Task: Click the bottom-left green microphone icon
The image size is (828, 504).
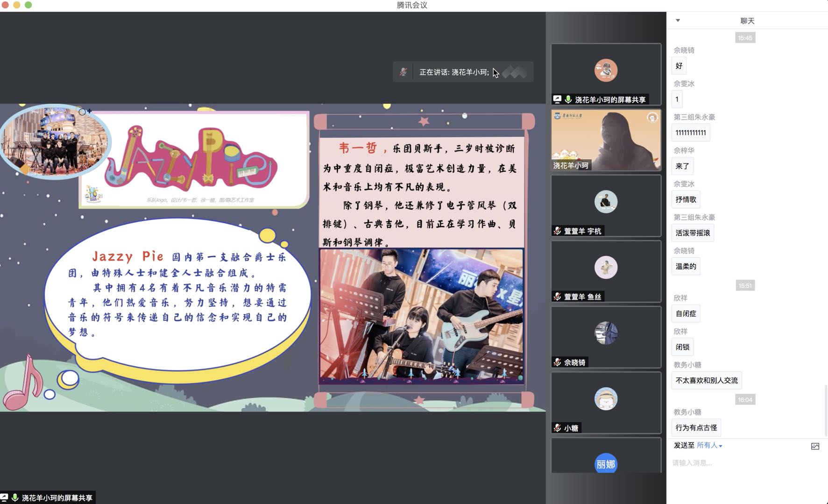Action: pyautogui.click(x=15, y=497)
